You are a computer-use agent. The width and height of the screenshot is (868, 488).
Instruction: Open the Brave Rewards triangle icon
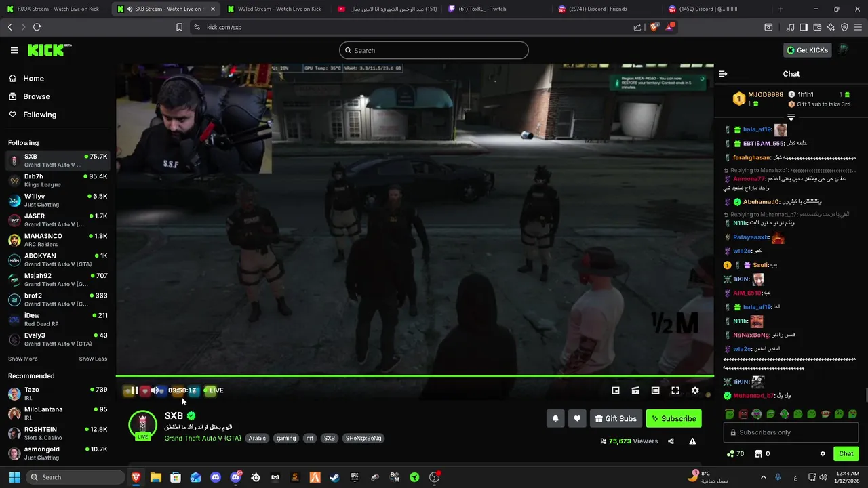pos(670,26)
